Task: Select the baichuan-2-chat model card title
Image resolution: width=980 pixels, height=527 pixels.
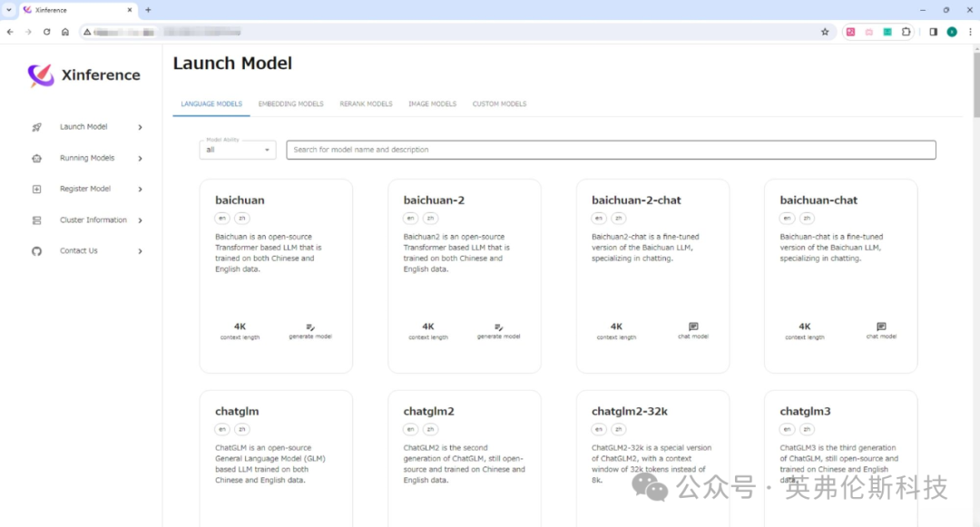Action: tap(636, 200)
